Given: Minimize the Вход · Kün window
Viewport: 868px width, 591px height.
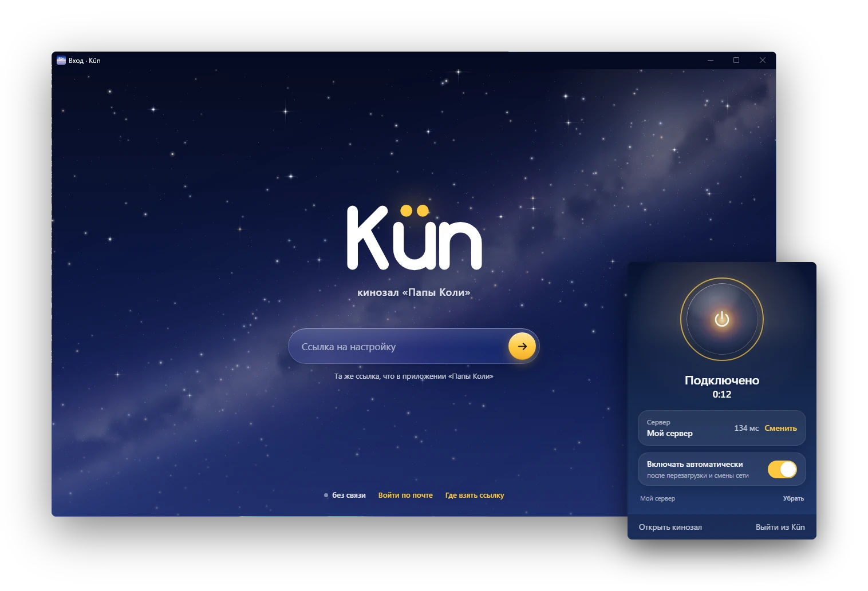Looking at the screenshot, I should coord(711,60).
